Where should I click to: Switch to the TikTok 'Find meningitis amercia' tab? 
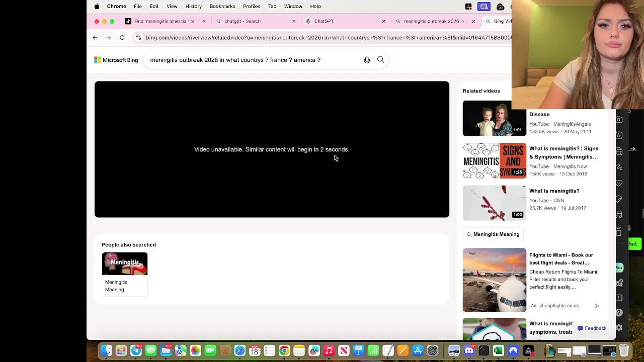pos(165,21)
